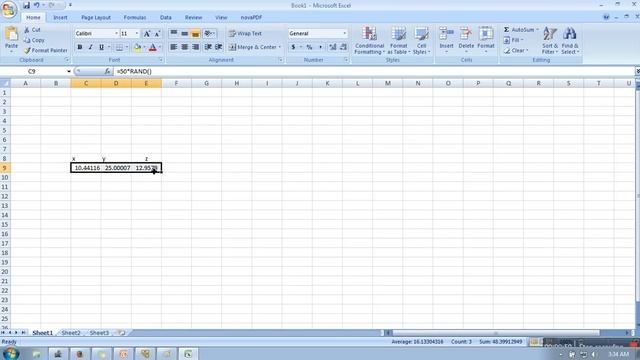
Task: Decrease decimal places
Action: pos(343,47)
